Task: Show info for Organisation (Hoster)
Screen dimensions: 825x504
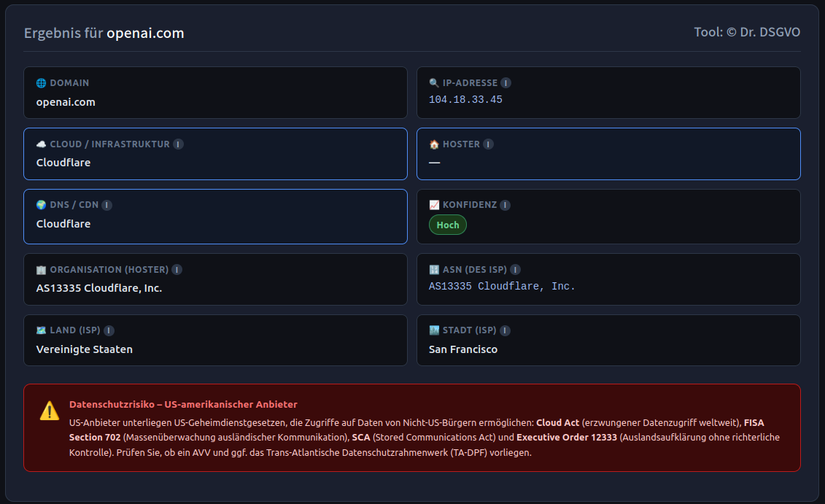Action: 177,270
